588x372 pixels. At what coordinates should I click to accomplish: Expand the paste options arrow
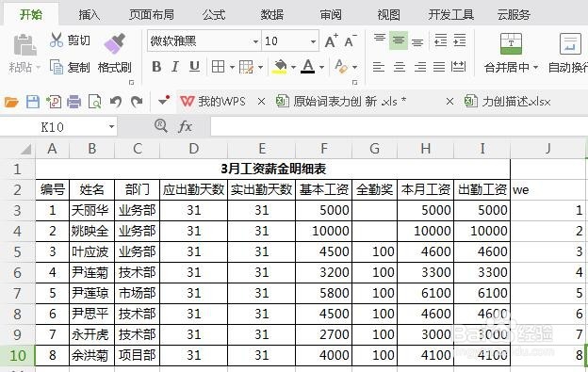(38, 68)
